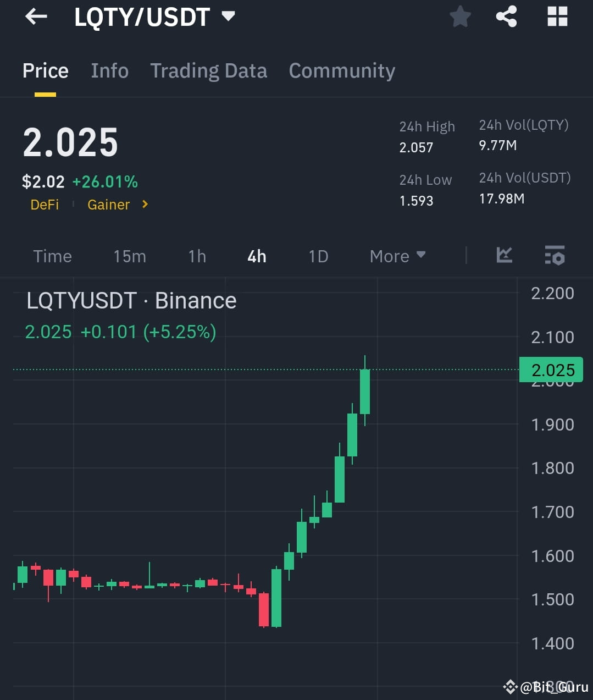
Task: Select the 15m candlestick interval
Action: click(x=130, y=256)
